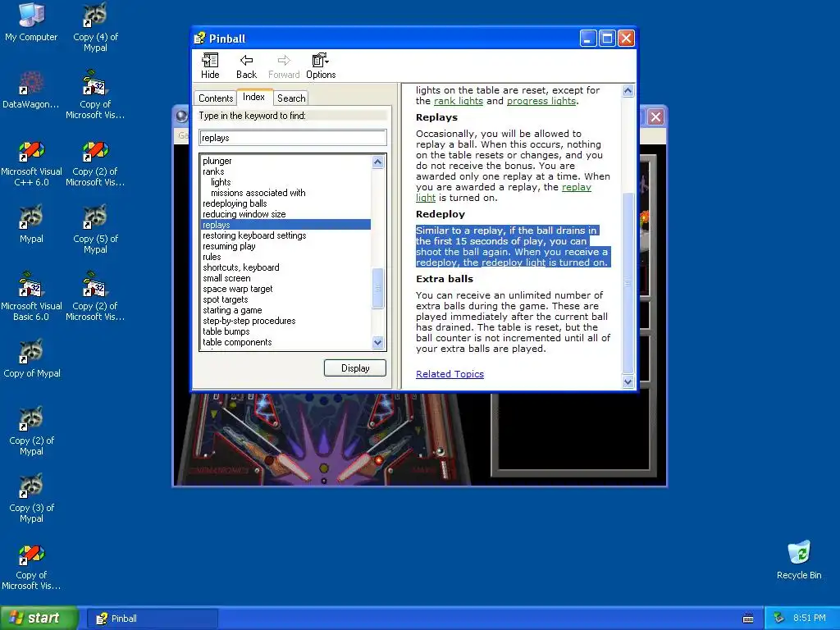The width and height of the screenshot is (840, 630).
Task: Select the DataWagon desktop shortcut
Action: point(31,89)
